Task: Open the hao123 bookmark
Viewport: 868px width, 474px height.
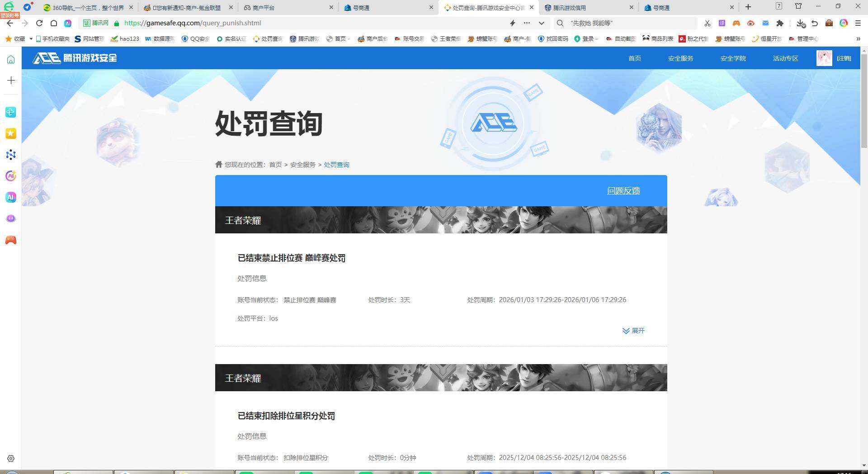Action: click(125, 39)
